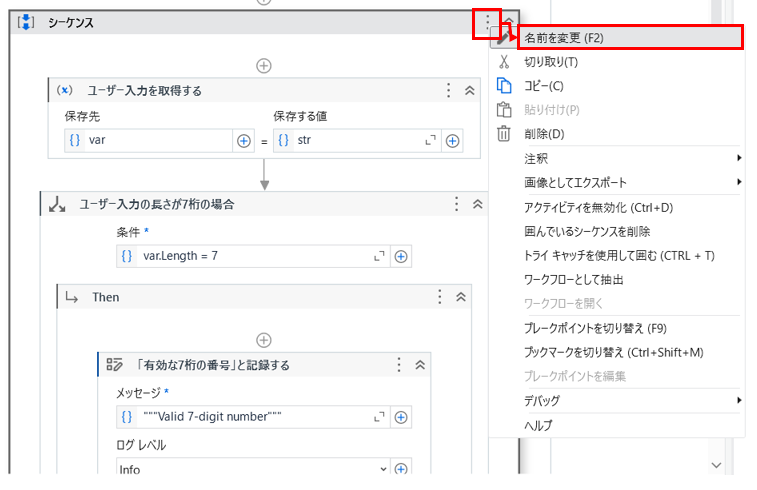757x490 pixels.
Task: Collapse the If activity with chevron
Action: (x=478, y=204)
